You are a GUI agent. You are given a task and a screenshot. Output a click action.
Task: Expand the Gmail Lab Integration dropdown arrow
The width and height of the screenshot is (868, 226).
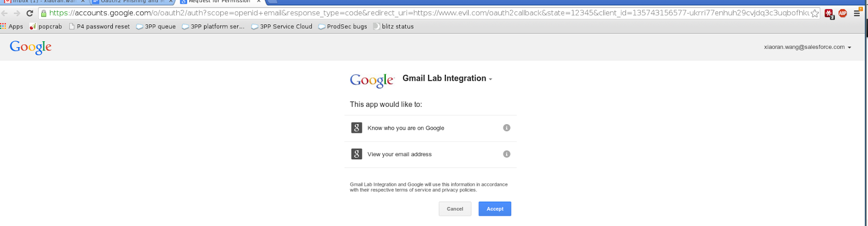point(490,79)
